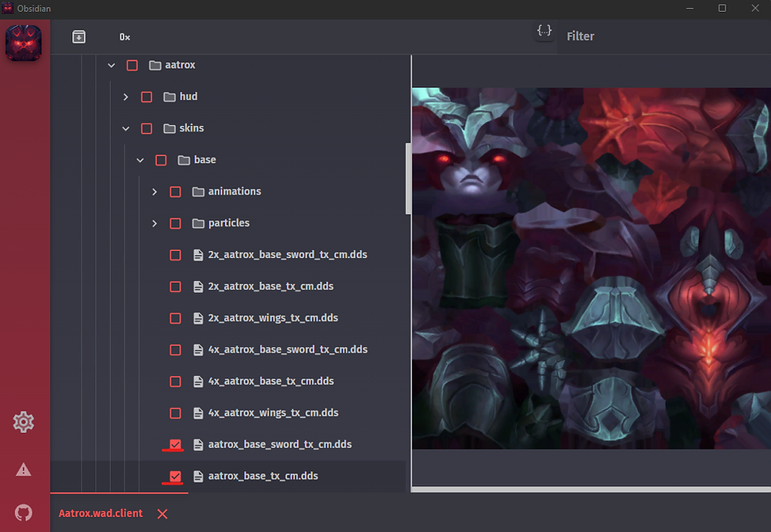Select the 2x_aatrox_base_tx_cm.dds file name

271,286
